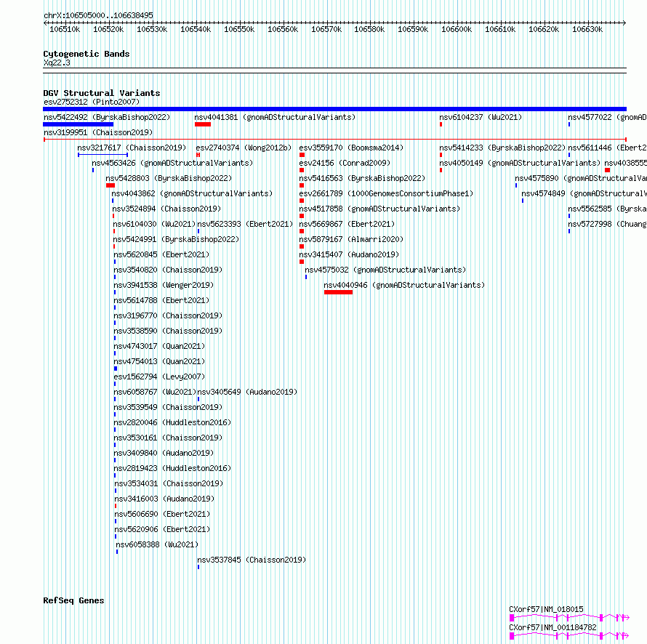The width and height of the screenshot is (647, 644).
Task: Click the chrX:106505000..106638495 coordinate label
Action: point(98,15)
